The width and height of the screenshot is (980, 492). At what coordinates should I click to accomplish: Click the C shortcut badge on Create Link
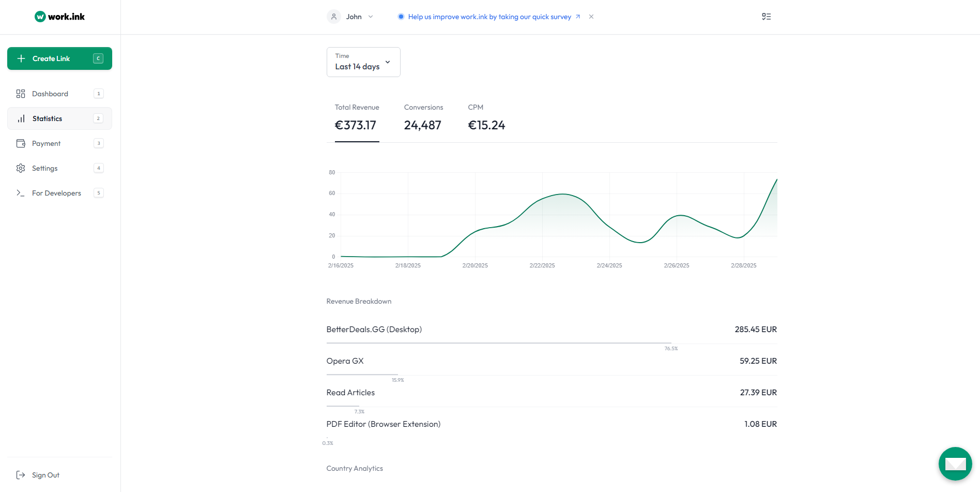coord(98,58)
